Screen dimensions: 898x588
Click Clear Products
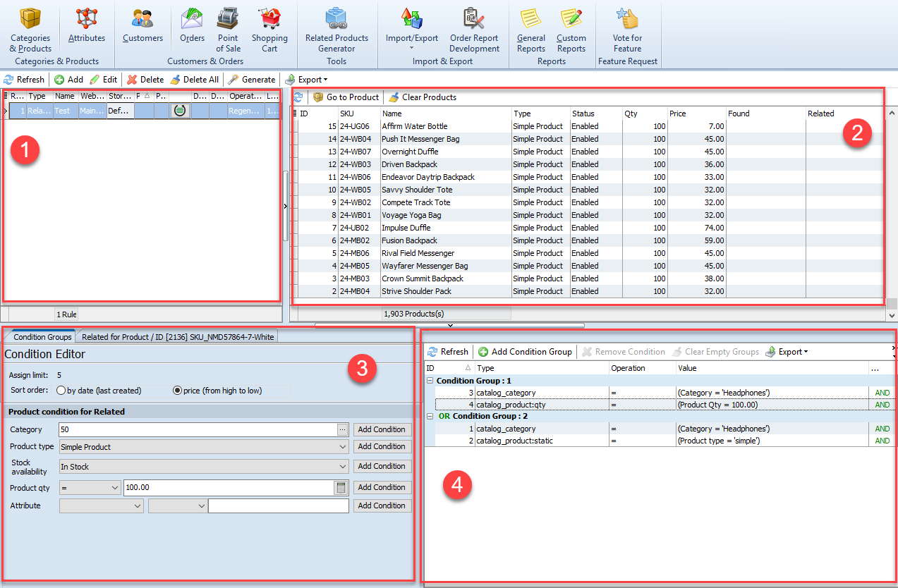tap(423, 97)
